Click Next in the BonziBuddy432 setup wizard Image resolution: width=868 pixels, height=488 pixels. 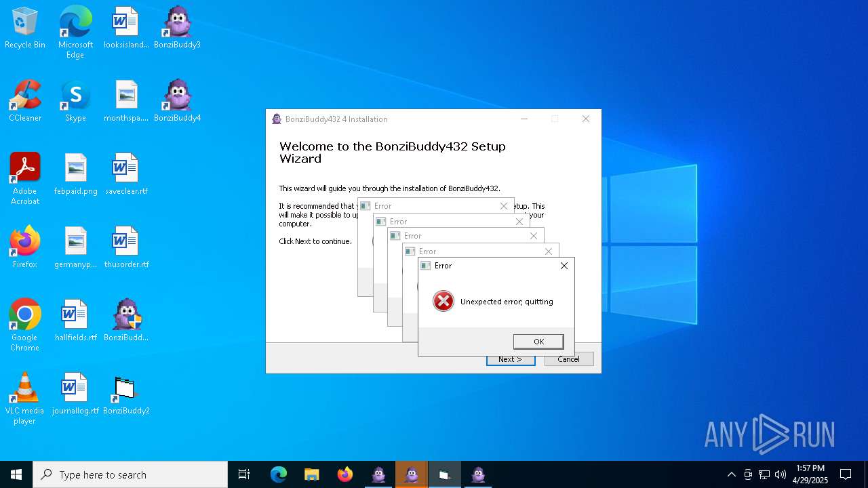click(x=511, y=359)
